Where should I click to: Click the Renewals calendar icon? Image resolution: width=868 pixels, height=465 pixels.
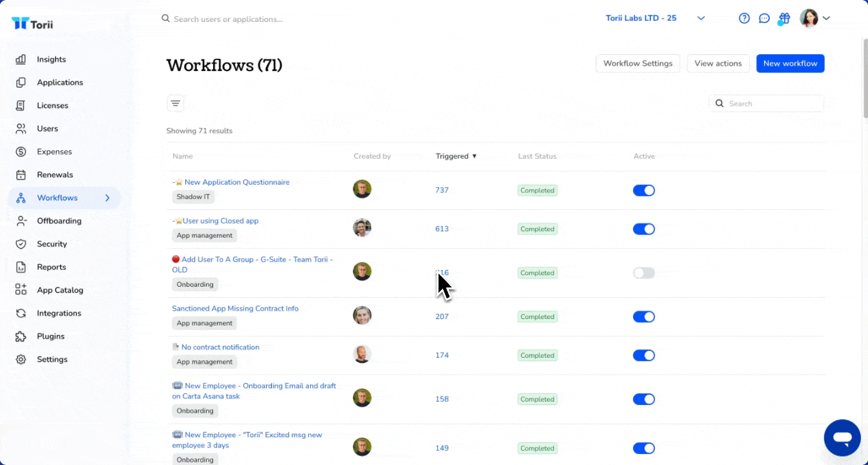(21, 175)
